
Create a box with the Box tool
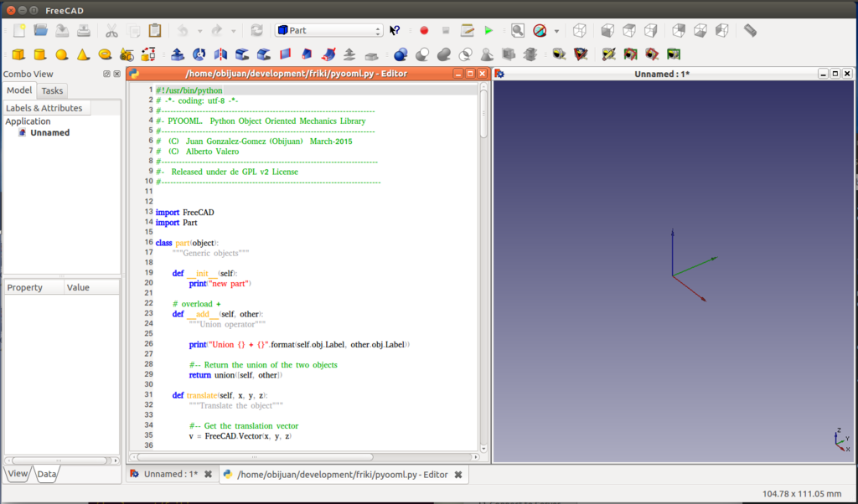pyautogui.click(x=18, y=54)
